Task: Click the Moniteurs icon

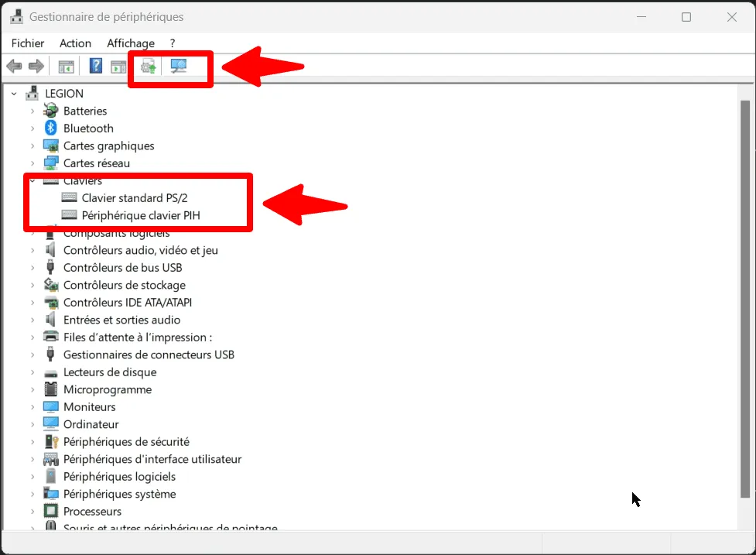Action: (50, 406)
